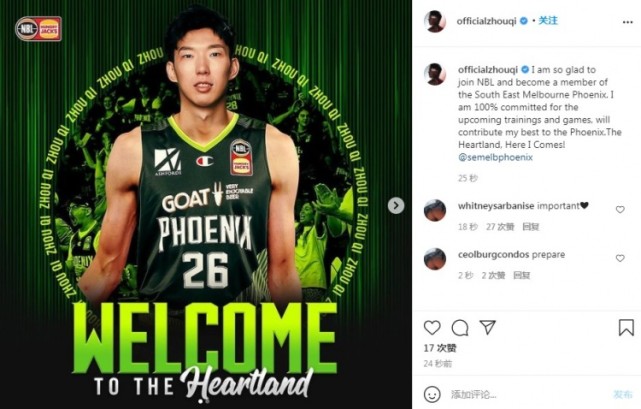This screenshot has width=641, height=409.
Task: Share post with paper plane icon
Action: click(x=488, y=327)
